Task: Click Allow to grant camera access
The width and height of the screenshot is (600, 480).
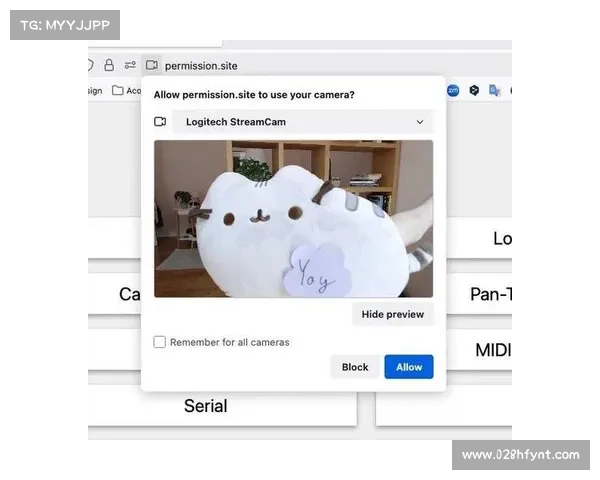Action: [x=409, y=367]
